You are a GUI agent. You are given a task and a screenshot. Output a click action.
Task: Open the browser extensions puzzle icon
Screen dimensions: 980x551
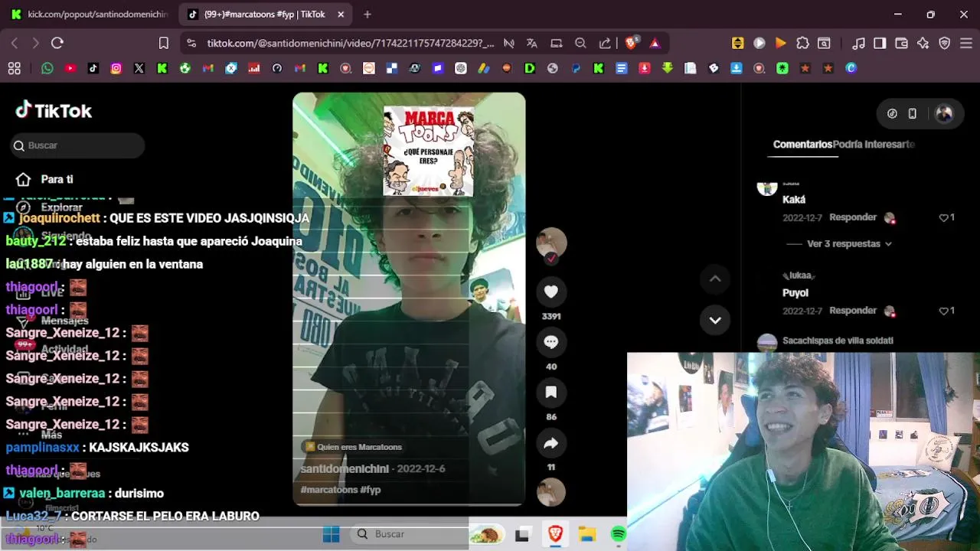tap(802, 43)
